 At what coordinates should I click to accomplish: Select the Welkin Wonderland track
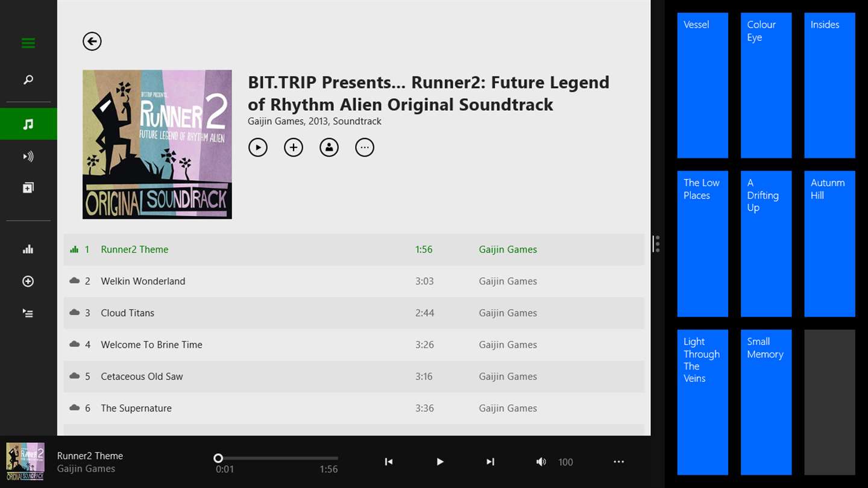354,281
